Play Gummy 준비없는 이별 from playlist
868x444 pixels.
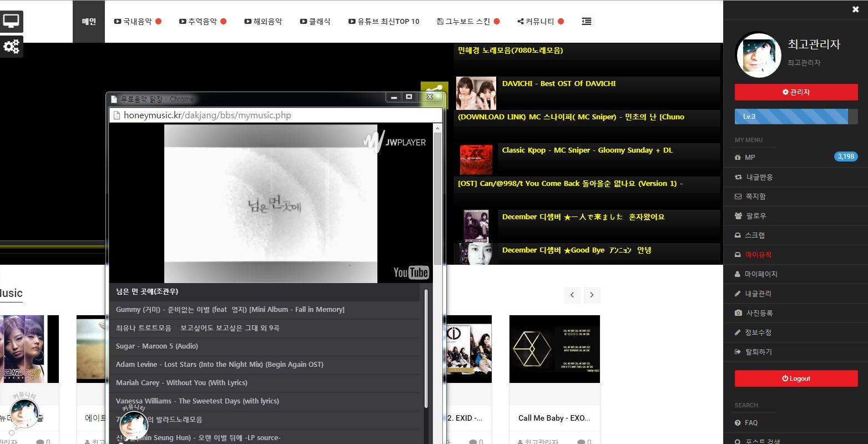230,310
